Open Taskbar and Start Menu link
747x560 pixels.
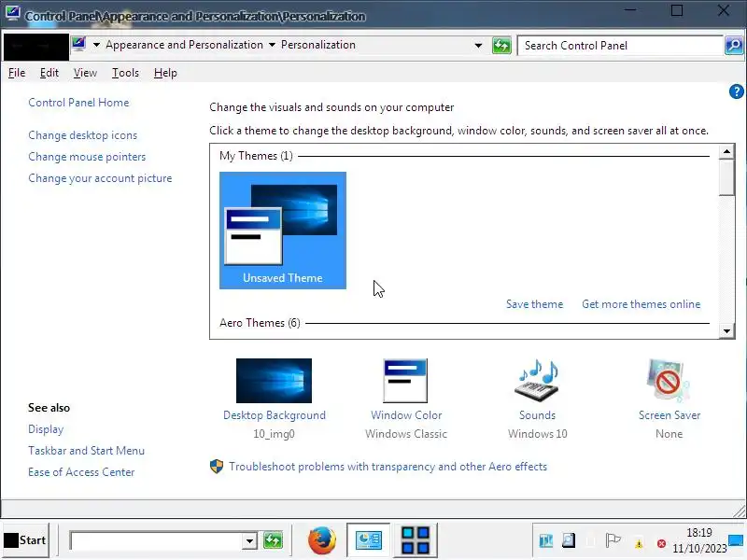(86, 451)
